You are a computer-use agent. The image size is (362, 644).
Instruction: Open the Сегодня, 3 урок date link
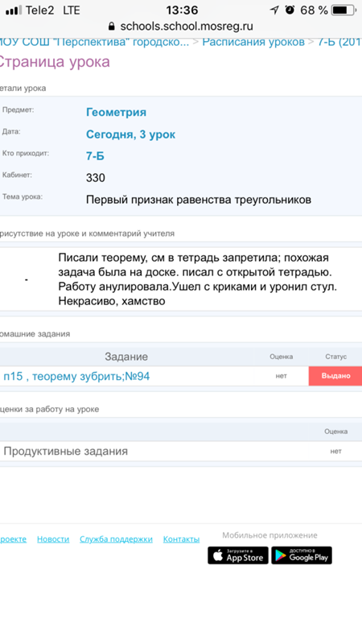(130, 134)
